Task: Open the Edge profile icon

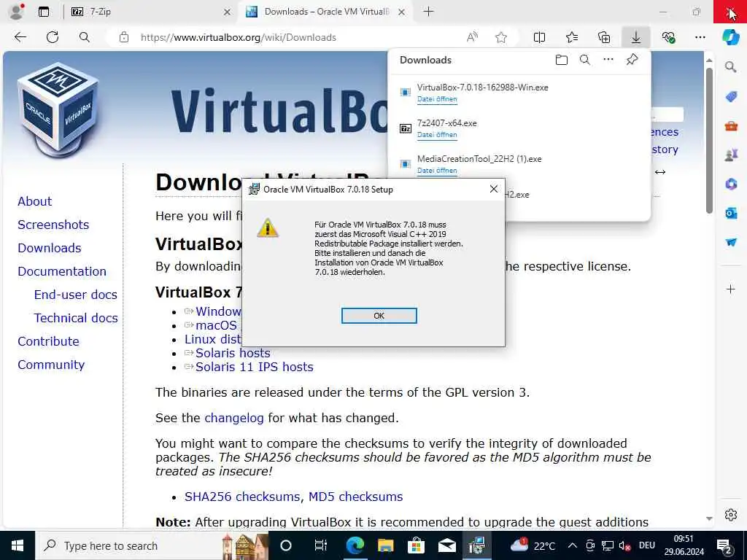Action: pyautogui.click(x=17, y=12)
